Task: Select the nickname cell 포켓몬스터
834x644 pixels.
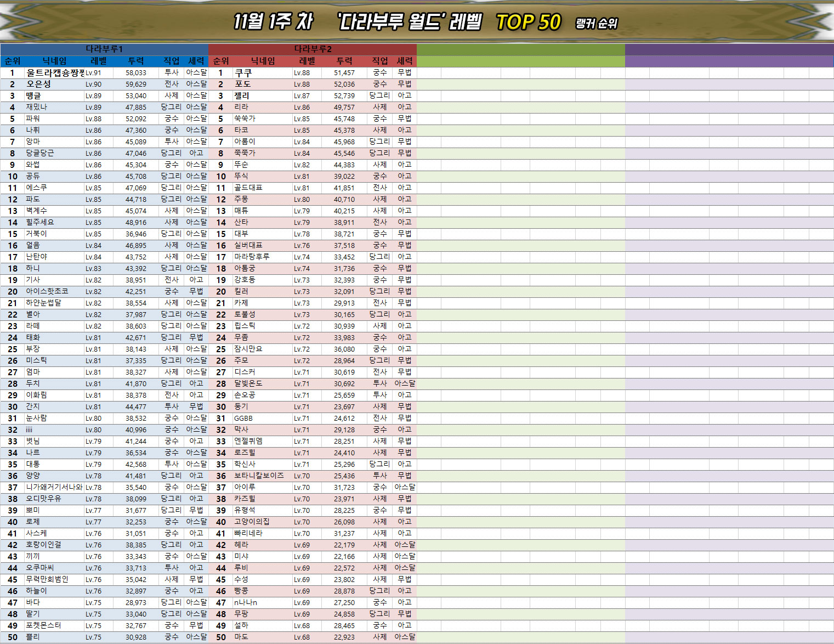Action: (43, 625)
